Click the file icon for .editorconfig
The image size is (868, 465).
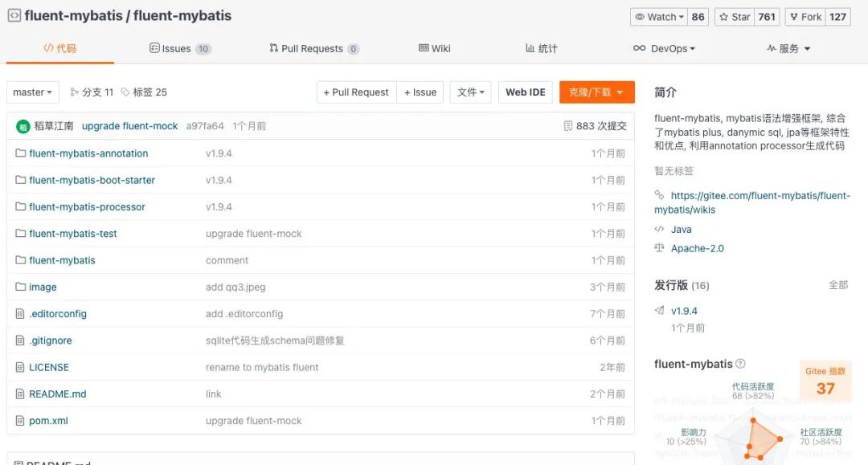tap(20, 313)
